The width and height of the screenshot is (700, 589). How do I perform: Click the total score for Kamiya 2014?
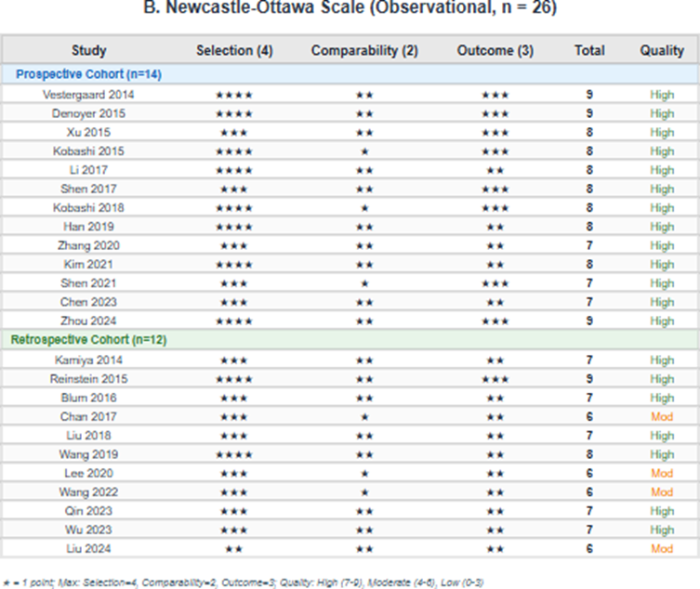(x=589, y=360)
